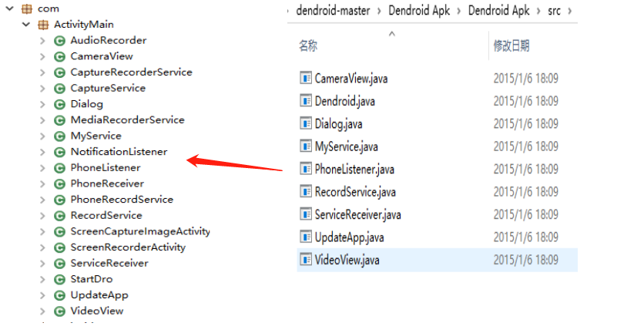Select PhoneListener.java file entry

[354, 169]
